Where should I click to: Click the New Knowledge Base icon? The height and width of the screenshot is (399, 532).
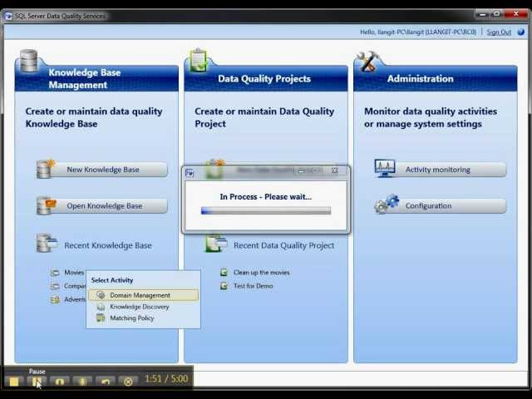(x=46, y=169)
